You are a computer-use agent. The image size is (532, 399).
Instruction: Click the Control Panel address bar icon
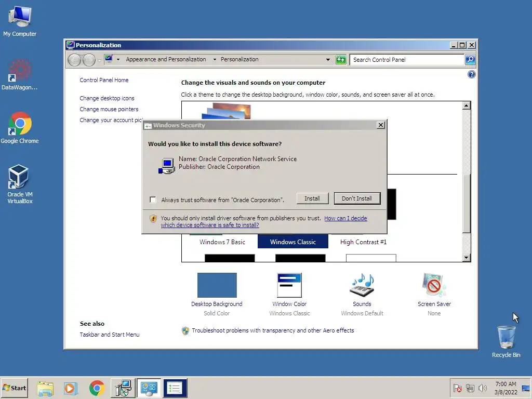109,59
